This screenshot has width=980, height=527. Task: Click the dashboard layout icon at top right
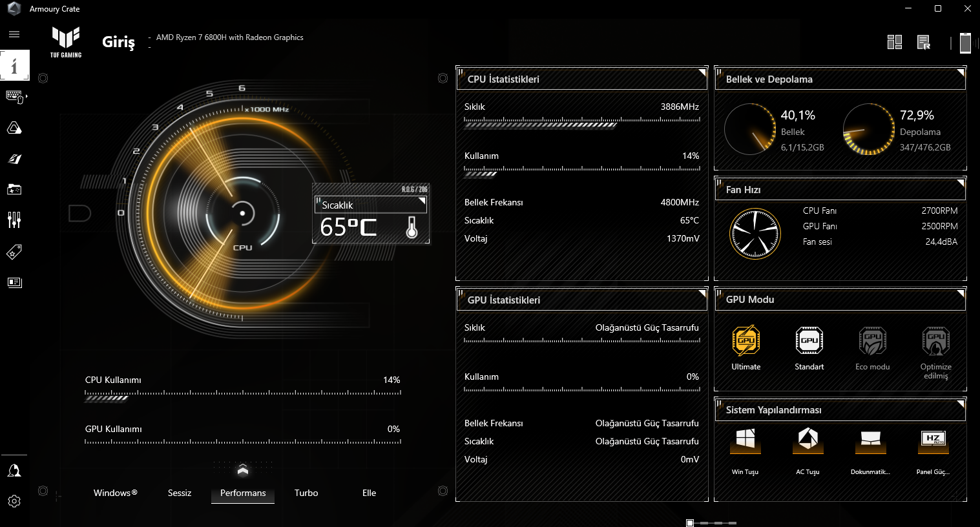click(895, 42)
